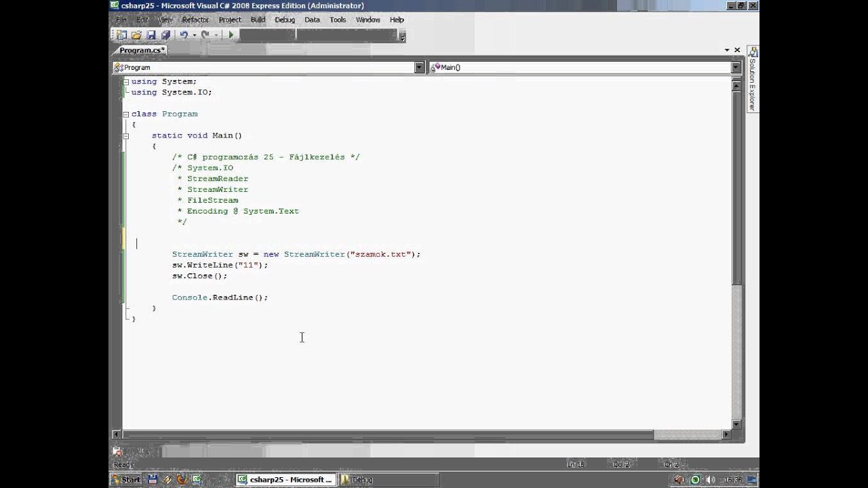The width and height of the screenshot is (868, 488).
Task: Open the Edit menu
Action: click(x=142, y=20)
